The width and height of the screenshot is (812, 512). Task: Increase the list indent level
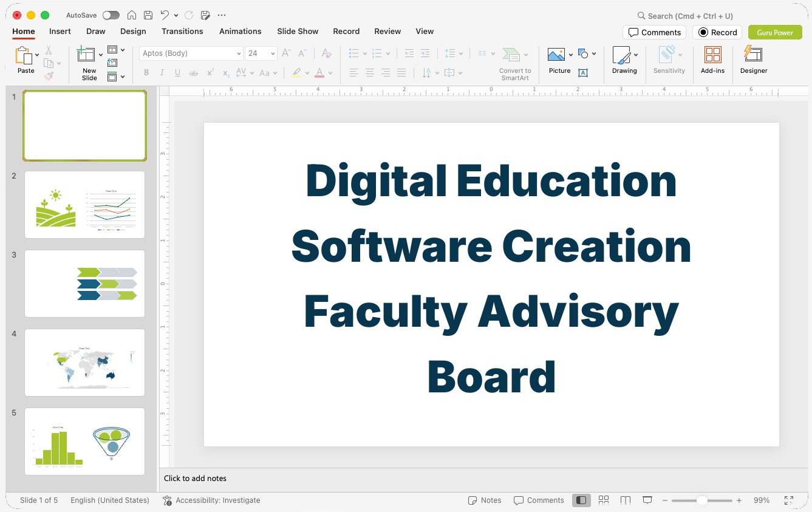(425, 53)
